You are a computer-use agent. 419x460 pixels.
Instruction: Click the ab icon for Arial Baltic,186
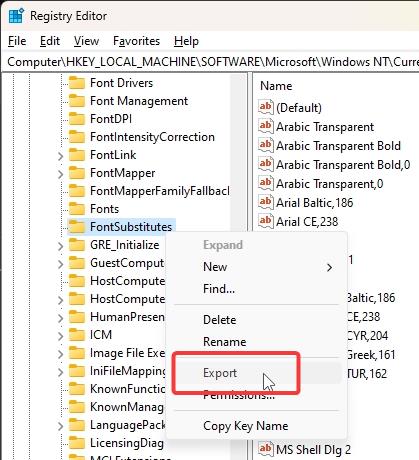266,202
